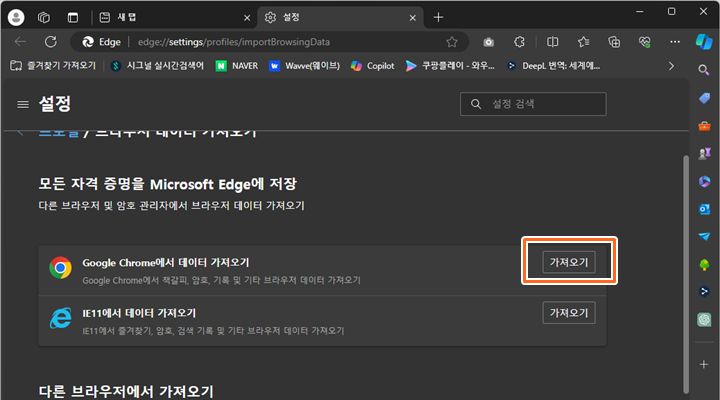
Task: Open sidebar Outlook icon
Action: pyautogui.click(x=704, y=209)
